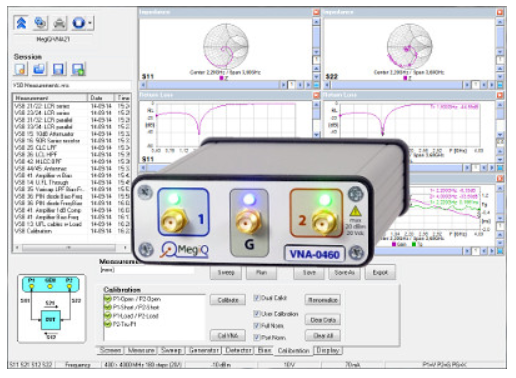Click the Measurement name input field

[147, 270]
